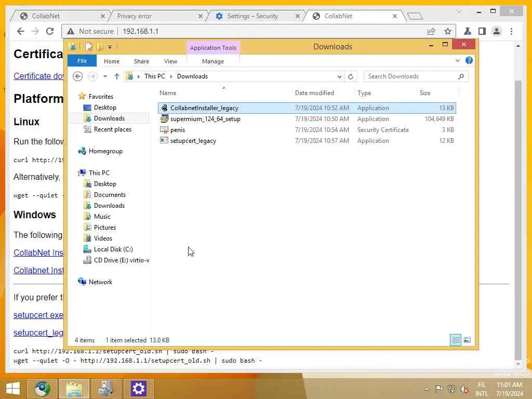This screenshot has width=532, height=399.
Task: Open Home ribbon tab in Explorer
Action: [112, 61]
